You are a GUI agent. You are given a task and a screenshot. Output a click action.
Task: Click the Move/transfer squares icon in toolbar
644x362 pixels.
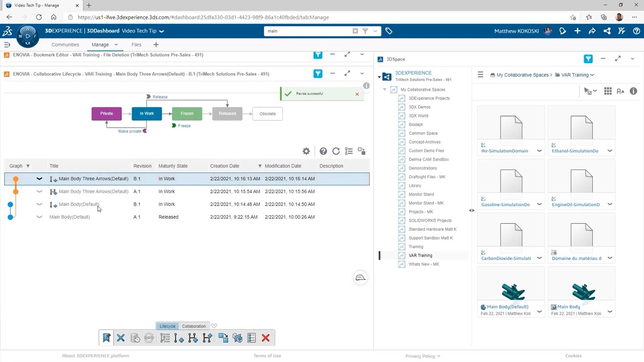coord(223,338)
